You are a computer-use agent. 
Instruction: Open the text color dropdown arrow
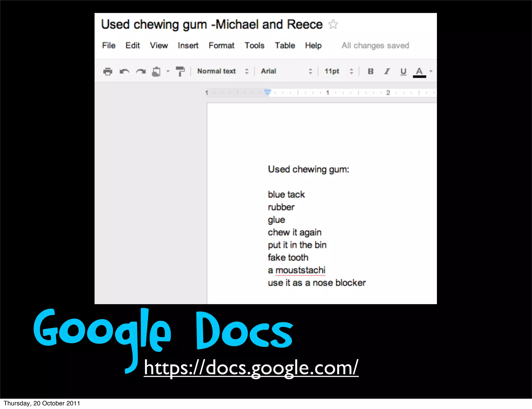click(431, 71)
